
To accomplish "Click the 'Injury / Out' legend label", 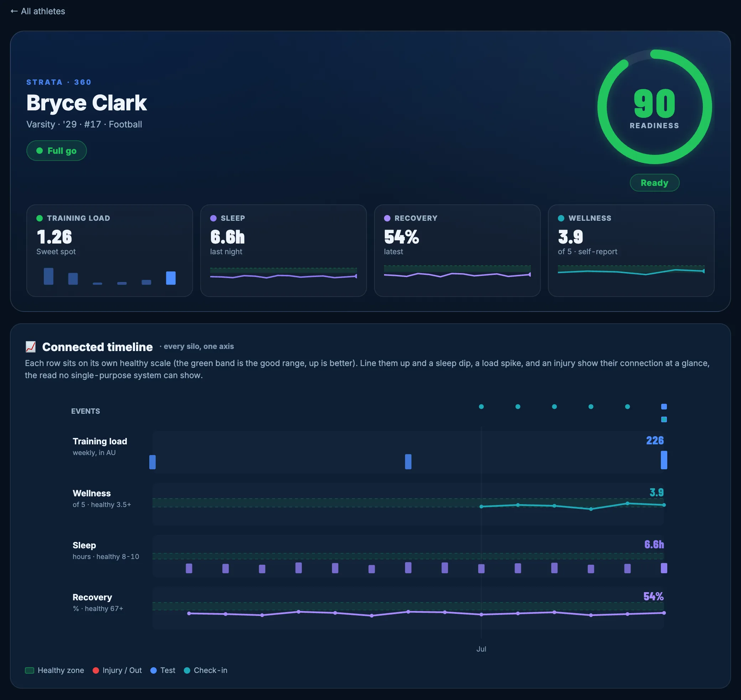I will (x=122, y=670).
